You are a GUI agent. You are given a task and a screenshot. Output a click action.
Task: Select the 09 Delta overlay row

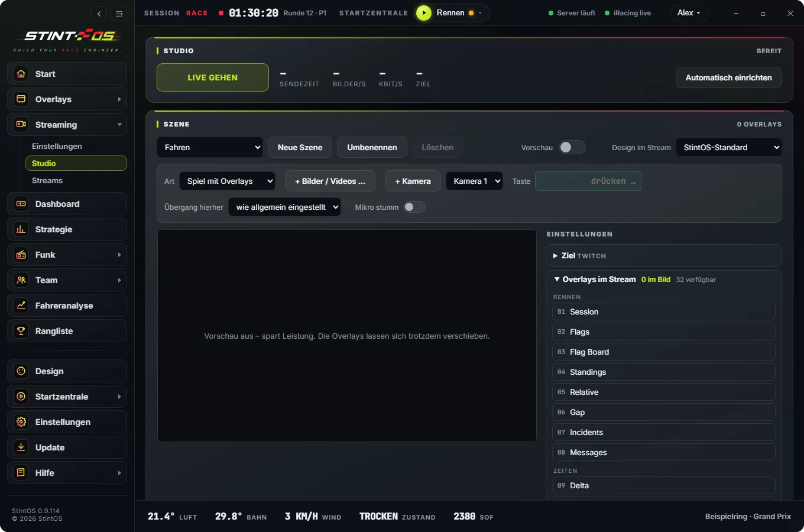(x=664, y=485)
